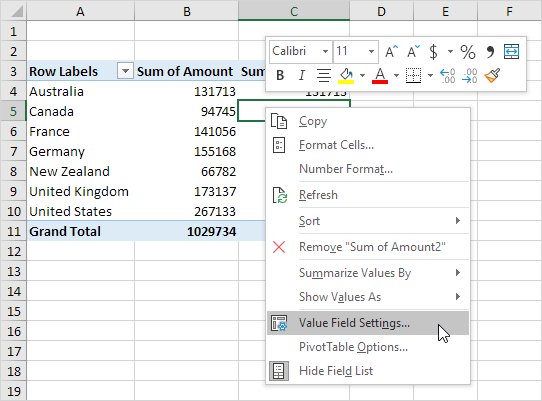Image resolution: width=542 pixels, height=401 pixels.
Task: Select the United States cell
Action: (x=81, y=211)
